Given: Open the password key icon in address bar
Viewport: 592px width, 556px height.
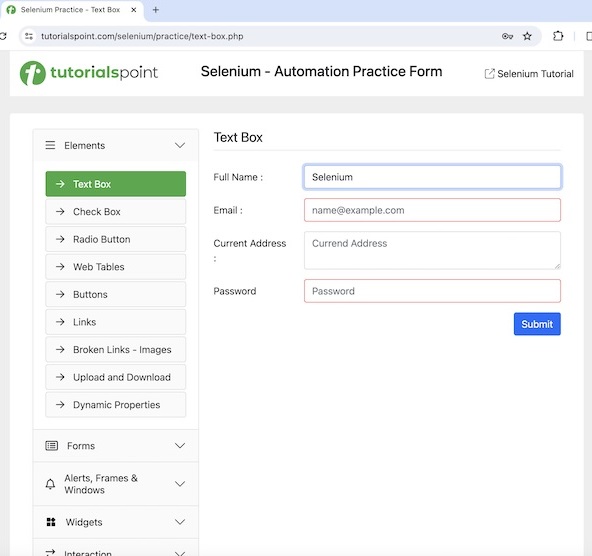Looking at the screenshot, I should (x=507, y=36).
